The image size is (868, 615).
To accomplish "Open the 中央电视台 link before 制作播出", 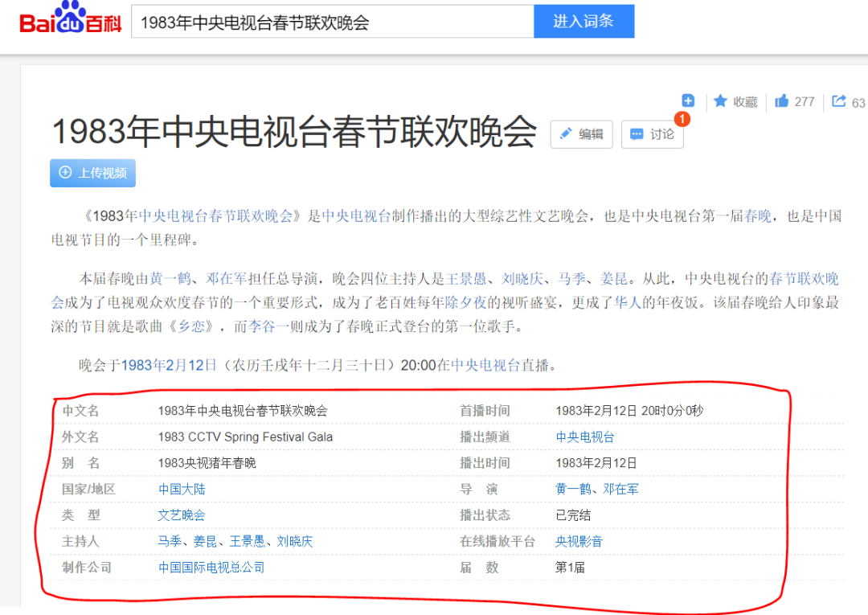I will click(357, 216).
